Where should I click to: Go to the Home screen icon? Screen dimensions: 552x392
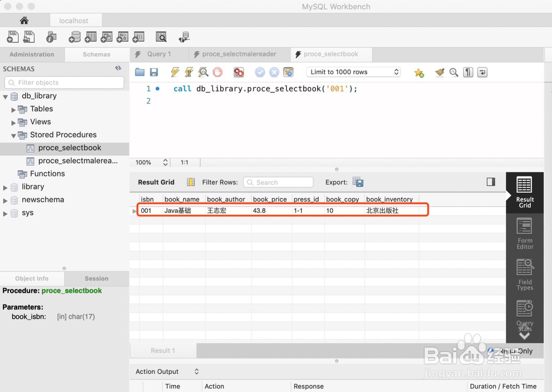pos(24,20)
